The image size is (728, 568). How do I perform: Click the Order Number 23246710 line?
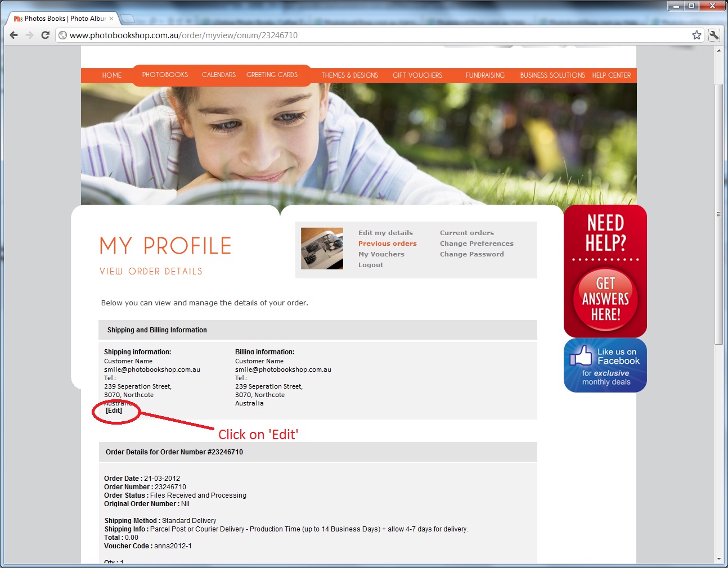[145, 487]
